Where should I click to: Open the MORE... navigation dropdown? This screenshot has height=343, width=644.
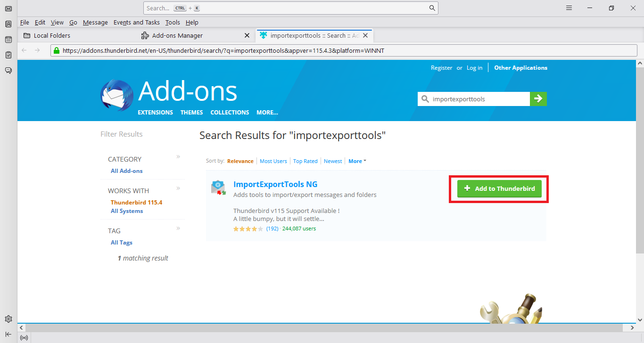[267, 113]
